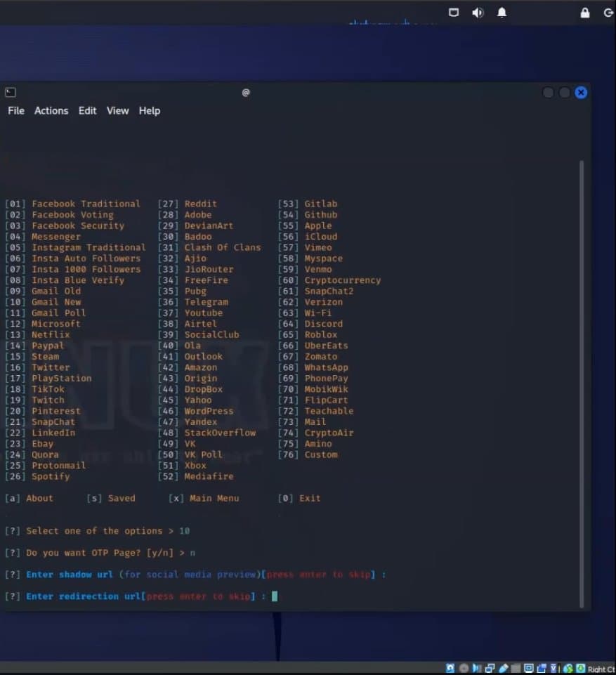Click the hard disk status icon
This screenshot has height=675, width=616.
(x=450, y=668)
